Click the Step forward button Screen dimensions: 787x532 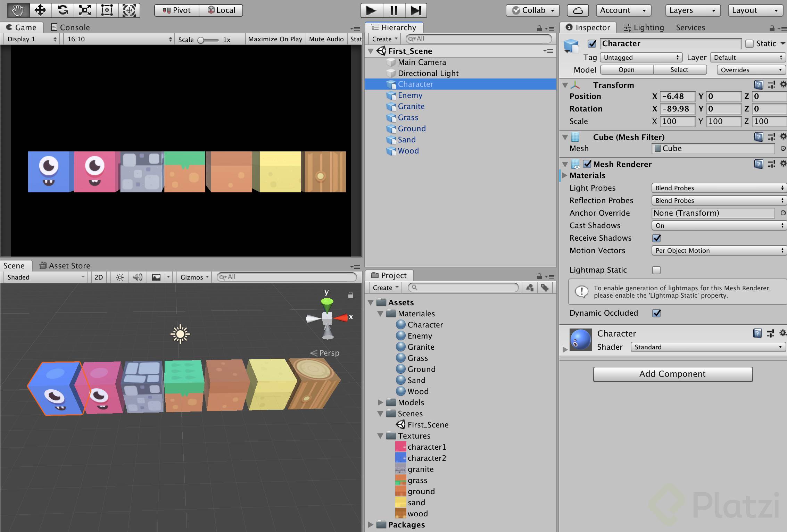click(416, 10)
